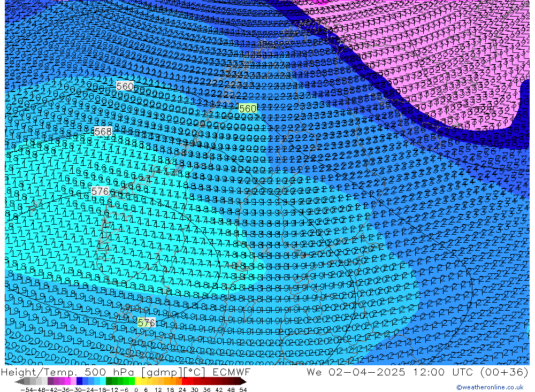Click the (00+36) forecast offset text
The image size is (535, 392).
[505, 372]
